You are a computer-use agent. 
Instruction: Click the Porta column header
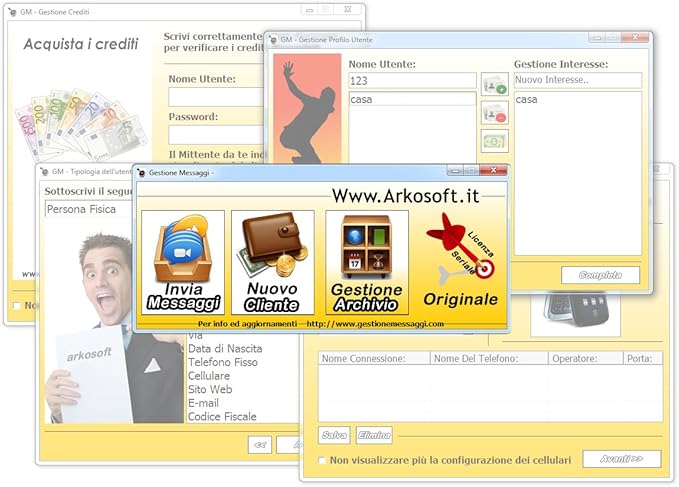(x=643, y=358)
